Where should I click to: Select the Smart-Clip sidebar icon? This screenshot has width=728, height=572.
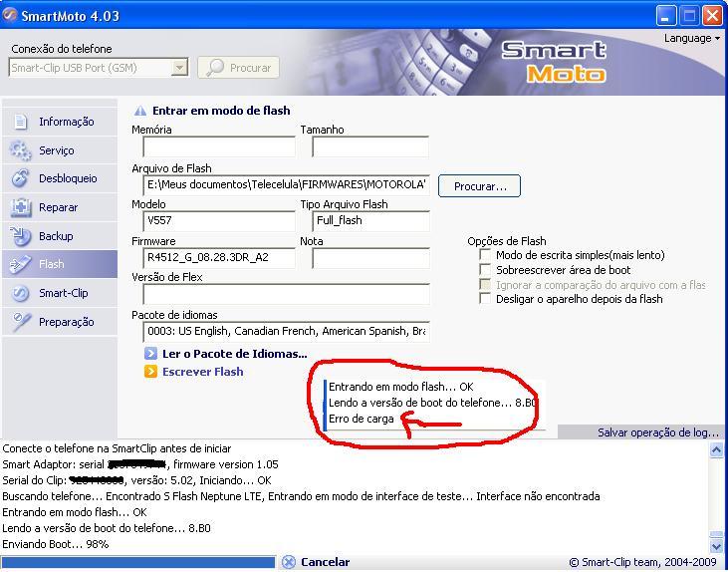pyautogui.click(x=21, y=294)
